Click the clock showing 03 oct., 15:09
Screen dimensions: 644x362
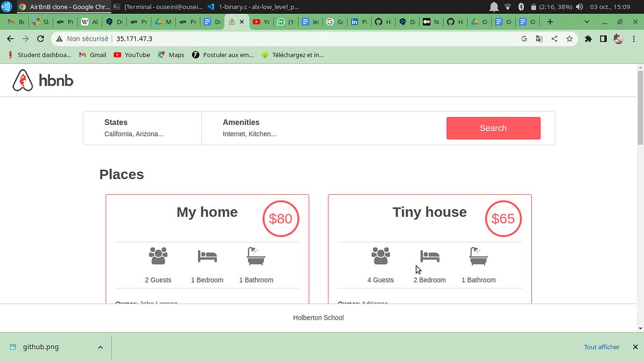[610, 7]
